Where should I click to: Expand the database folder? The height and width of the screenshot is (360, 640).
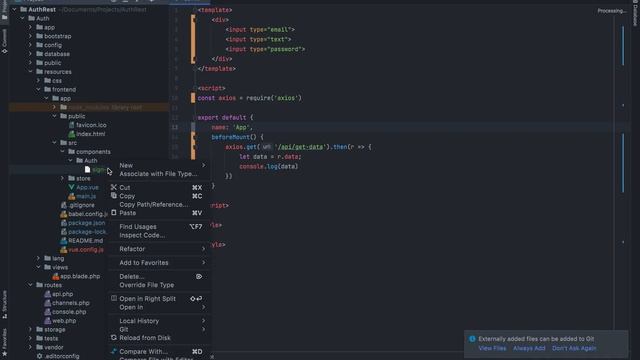pos(30,54)
